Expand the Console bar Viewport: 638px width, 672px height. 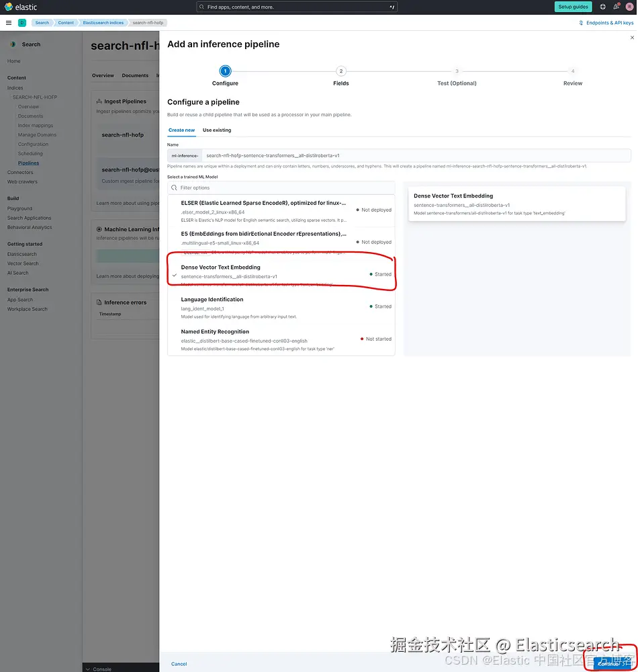(x=121, y=669)
